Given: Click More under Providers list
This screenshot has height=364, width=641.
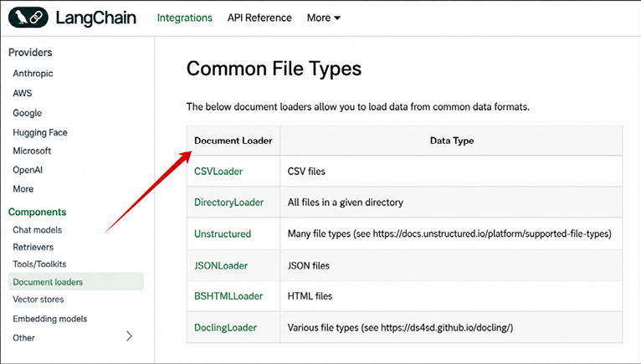Looking at the screenshot, I should pyautogui.click(x=23, y=189).
